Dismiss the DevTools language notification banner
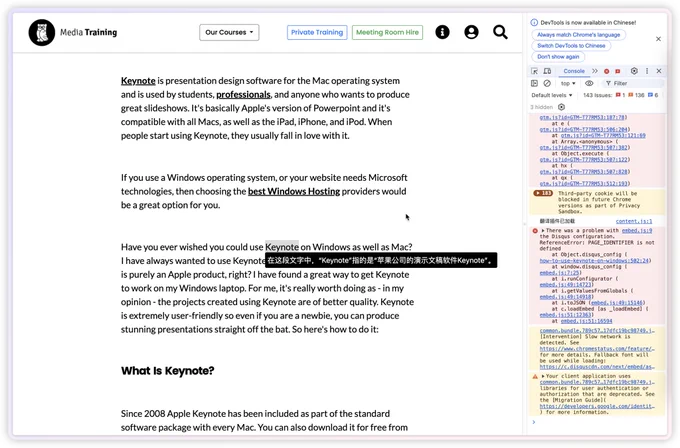680x448 pixels. (658, 39)
